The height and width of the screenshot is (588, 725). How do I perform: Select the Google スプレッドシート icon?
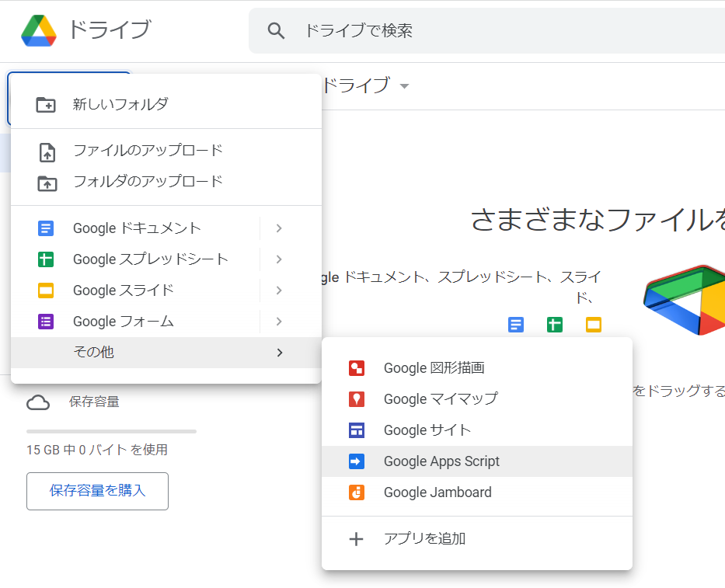coord(47,259)
